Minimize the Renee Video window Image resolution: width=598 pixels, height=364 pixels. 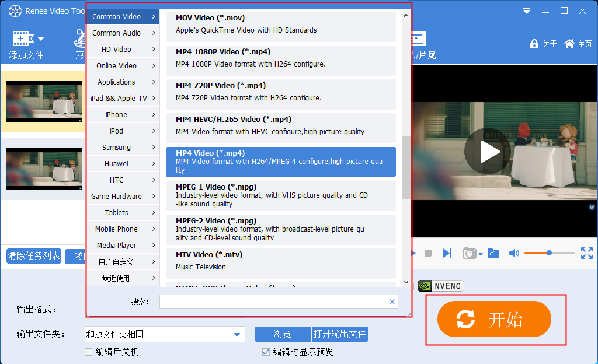pos(545,12)
